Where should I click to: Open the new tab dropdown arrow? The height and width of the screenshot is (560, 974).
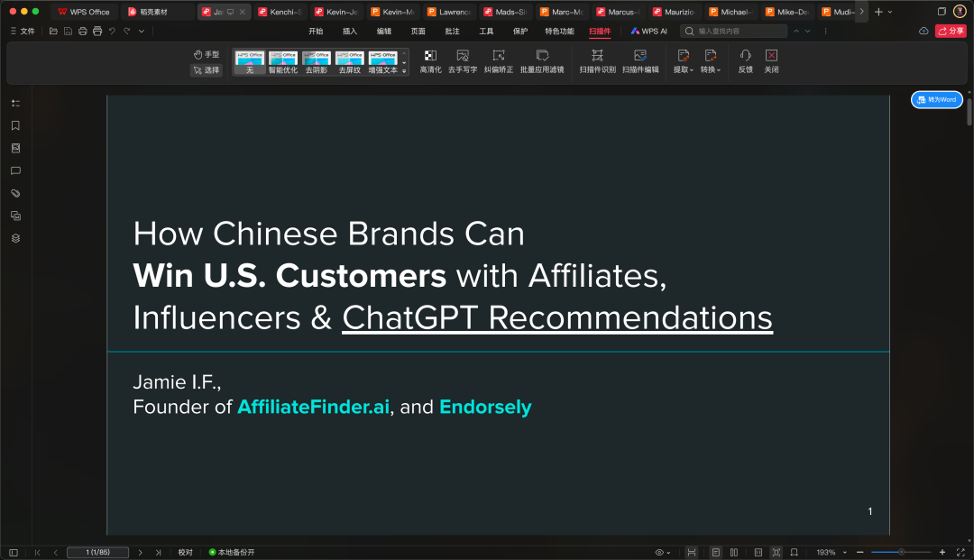click(890, 12)
